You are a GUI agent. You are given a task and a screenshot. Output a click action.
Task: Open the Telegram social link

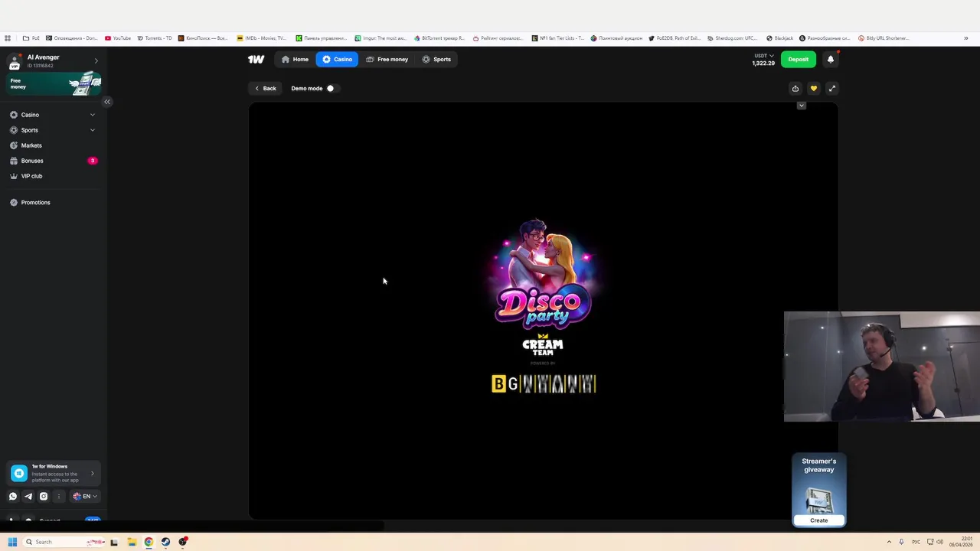28,496
